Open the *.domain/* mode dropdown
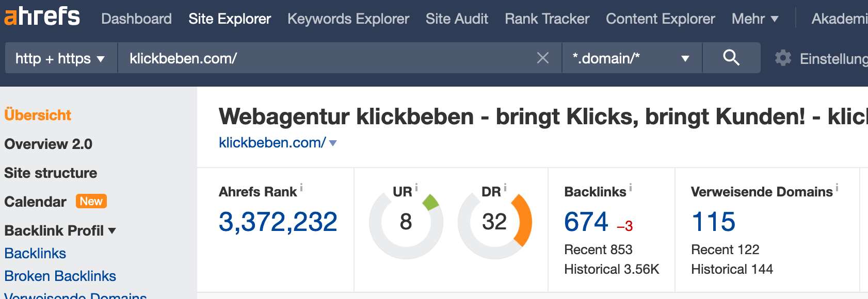The width and height of the screenshot is (868, 299). coord(632,58)
